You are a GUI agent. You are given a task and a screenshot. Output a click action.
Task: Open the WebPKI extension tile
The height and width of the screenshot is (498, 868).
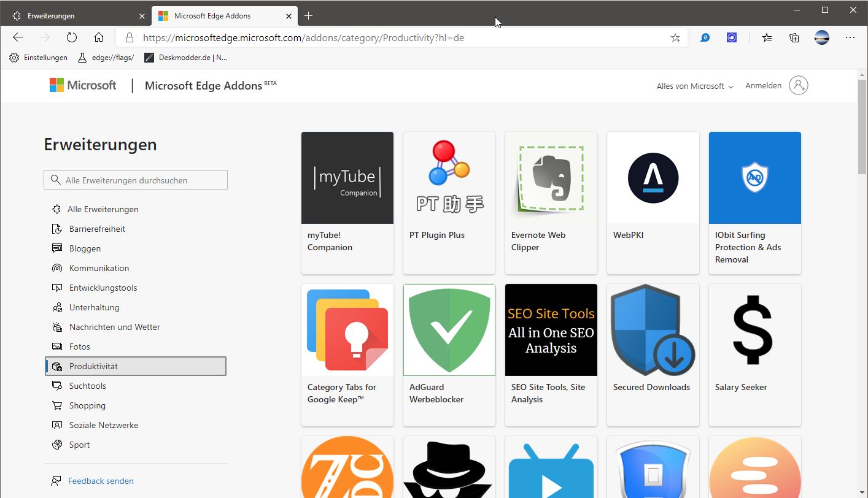(653, 203)
